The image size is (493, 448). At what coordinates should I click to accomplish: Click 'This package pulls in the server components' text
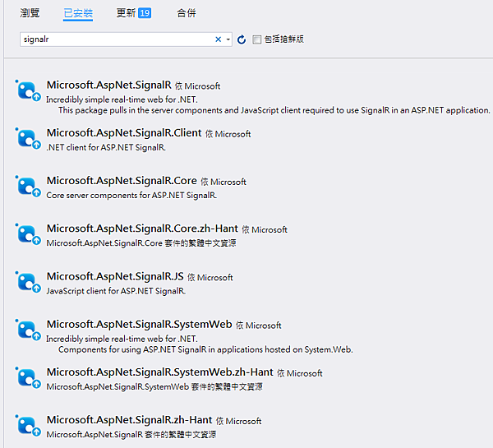coord(274,110)
